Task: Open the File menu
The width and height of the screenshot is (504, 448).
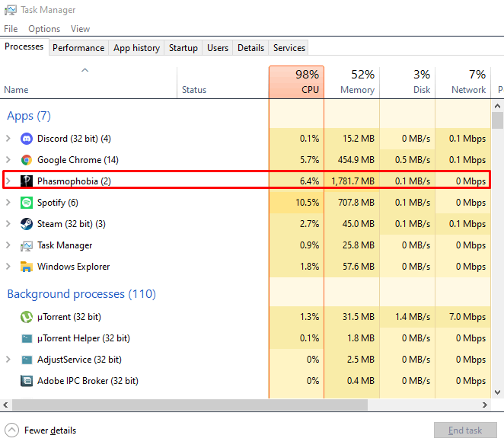Action: [11, 29]
